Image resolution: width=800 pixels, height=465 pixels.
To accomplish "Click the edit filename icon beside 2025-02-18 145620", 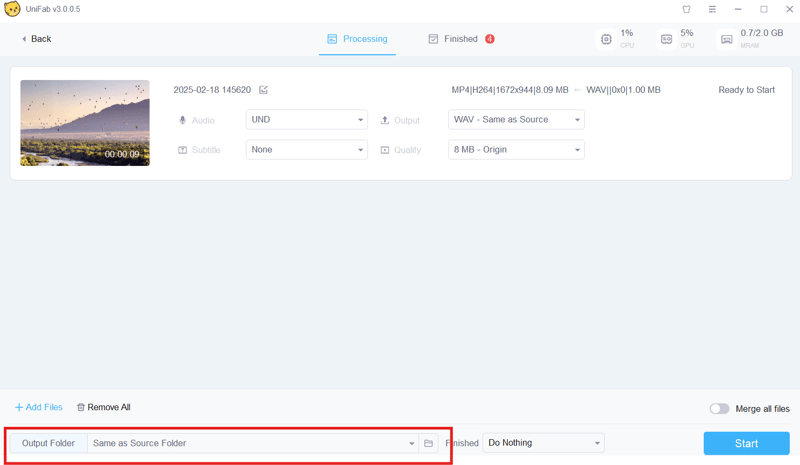I will click(x=264, y=90).
